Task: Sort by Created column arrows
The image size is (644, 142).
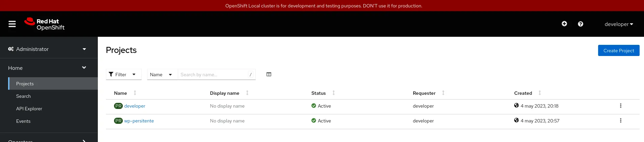Action: [540, 93]
